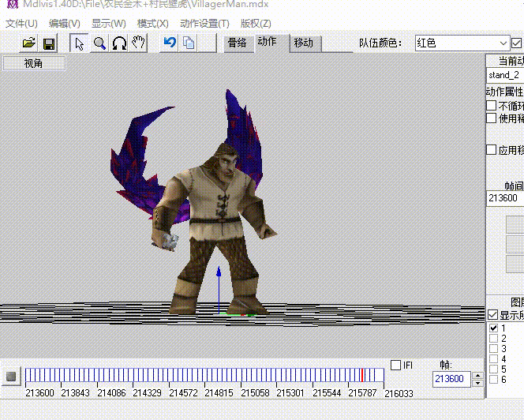Increase frame with up spinner arrow
This screenshot has width=524, height=420.
coord(478,375)
